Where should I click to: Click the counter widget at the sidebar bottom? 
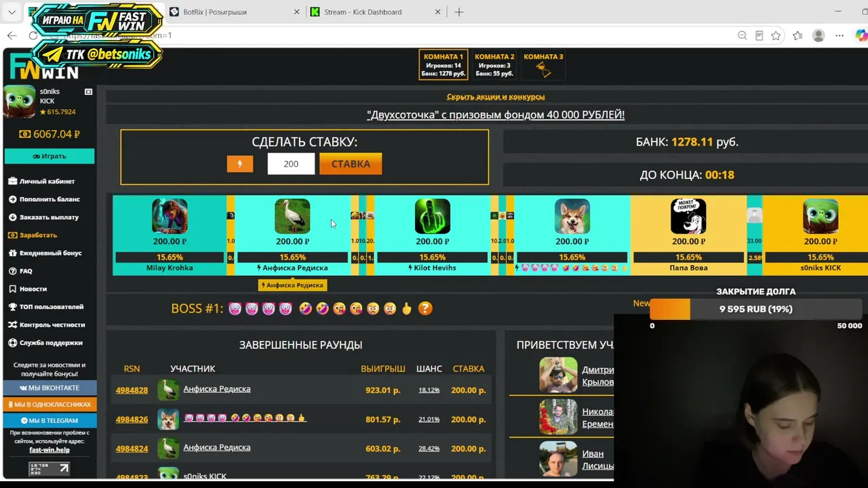[49, 468]
